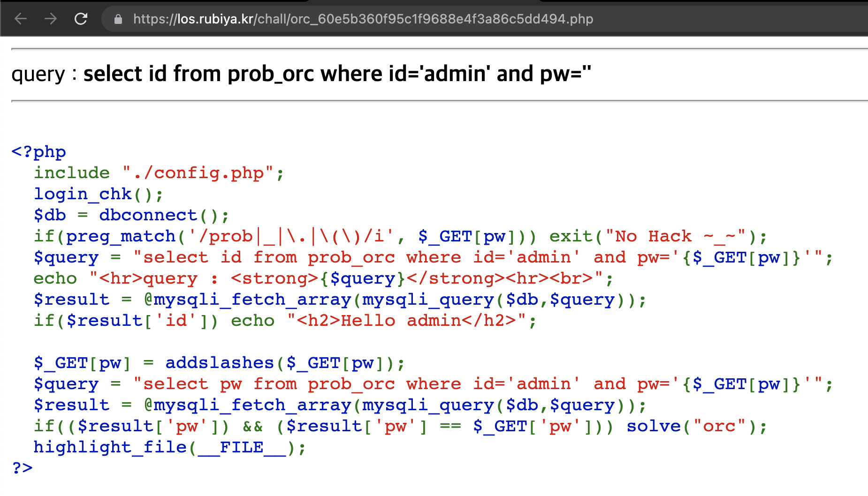Click the 'select pw from prob_orc' query line

click(x=433, y=384)
